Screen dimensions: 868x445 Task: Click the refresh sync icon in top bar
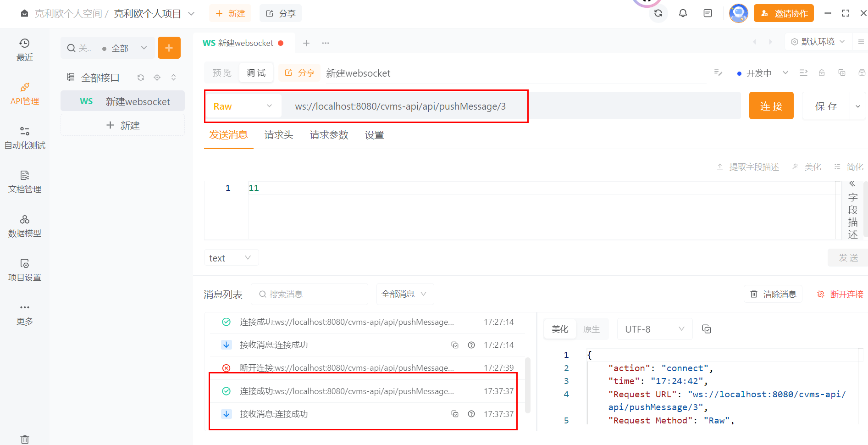coord(658,13)
